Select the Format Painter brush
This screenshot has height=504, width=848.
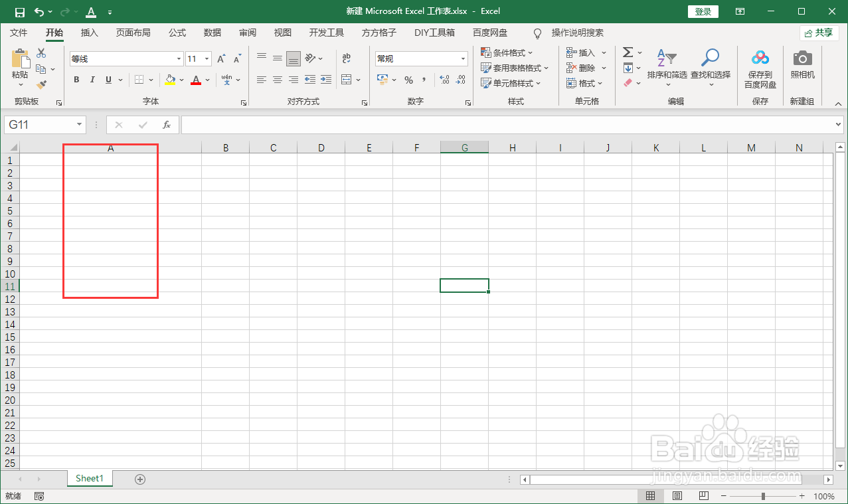click(41, 84)
